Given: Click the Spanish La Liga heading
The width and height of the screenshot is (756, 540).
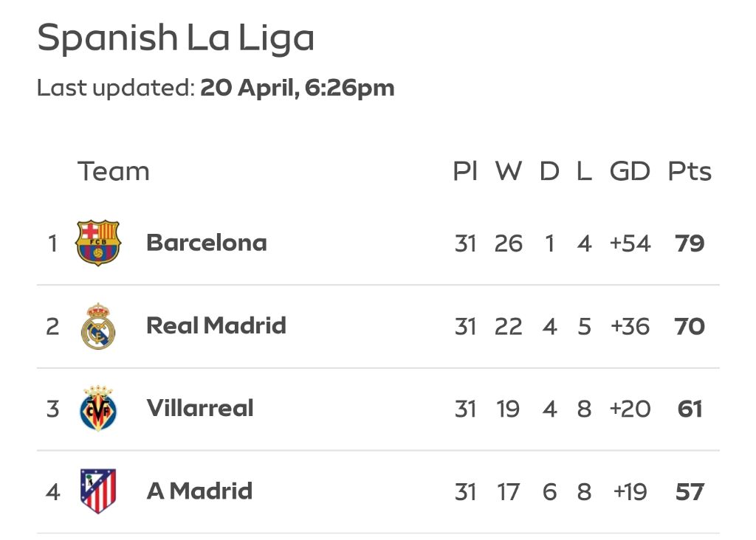Looking at the screenshot, I should click(x=176, y=38).
